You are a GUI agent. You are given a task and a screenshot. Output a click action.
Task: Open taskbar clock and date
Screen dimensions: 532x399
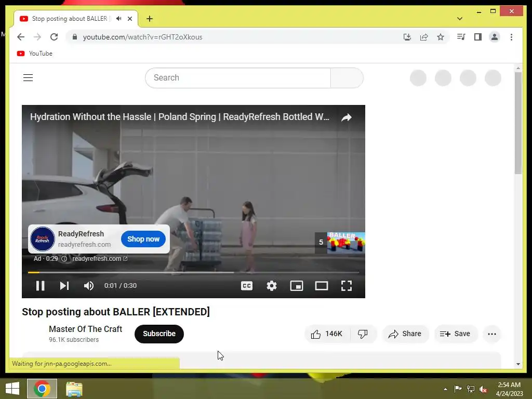pos(509,389)
